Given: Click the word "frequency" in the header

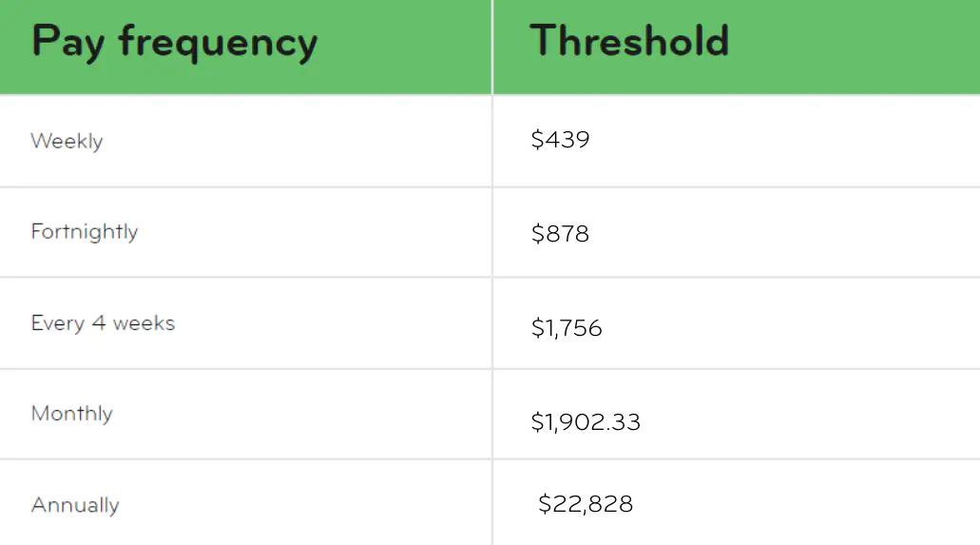Looking at the screenshot, I should (x=218, y=44).
